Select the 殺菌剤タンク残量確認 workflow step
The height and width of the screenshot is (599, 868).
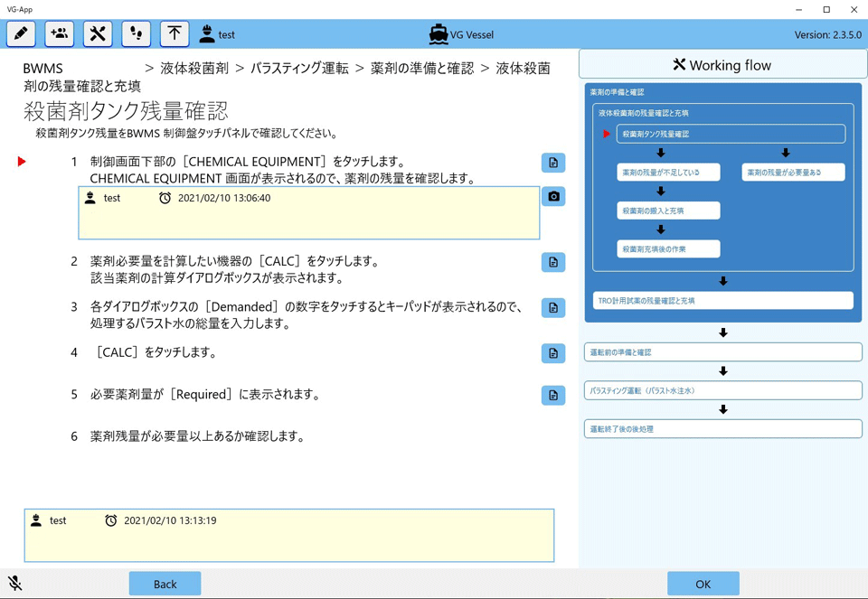(x=731, y=133)
